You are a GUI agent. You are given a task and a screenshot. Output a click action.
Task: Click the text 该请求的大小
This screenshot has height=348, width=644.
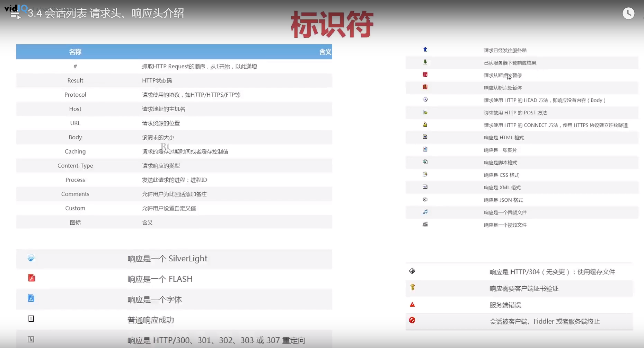coord(158,137)
